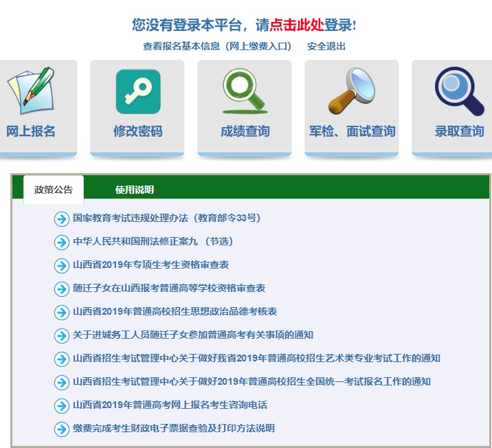
Task: Open 随迁子女在山西报考普通高等学校资格审查表 link
Action: [169, 289]
